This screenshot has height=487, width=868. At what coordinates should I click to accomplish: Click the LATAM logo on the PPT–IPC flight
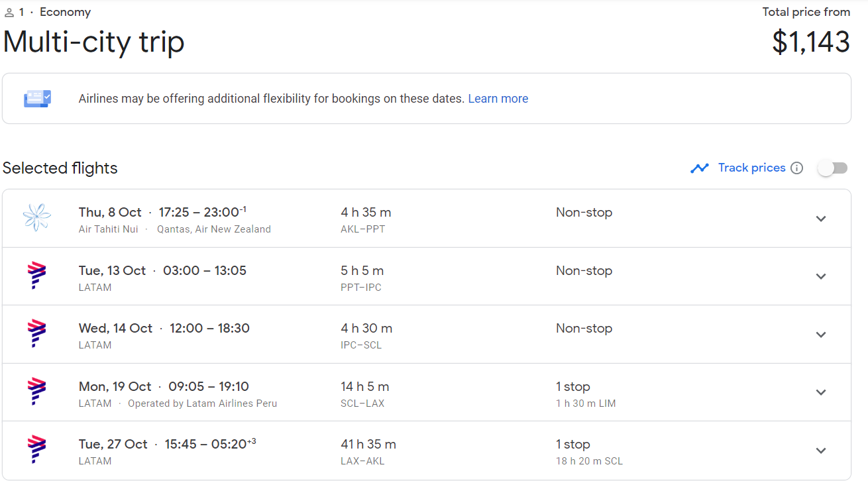pos(36,276)
